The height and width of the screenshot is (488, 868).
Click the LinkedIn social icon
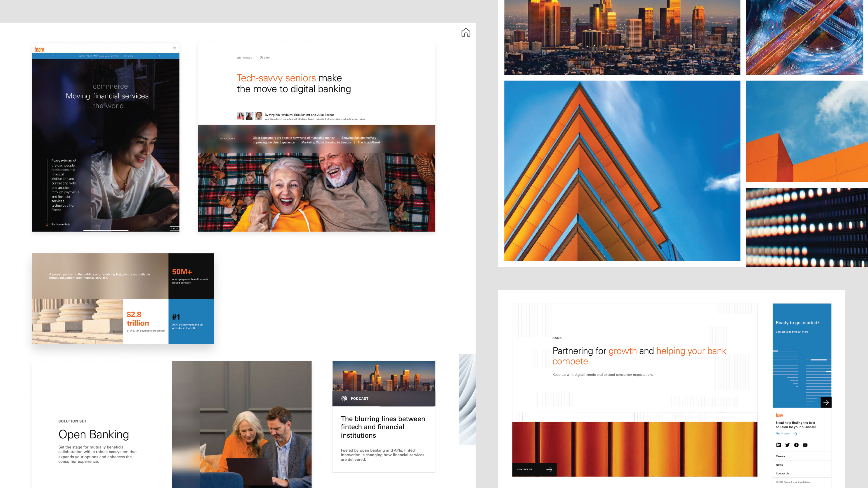[778, 445]
